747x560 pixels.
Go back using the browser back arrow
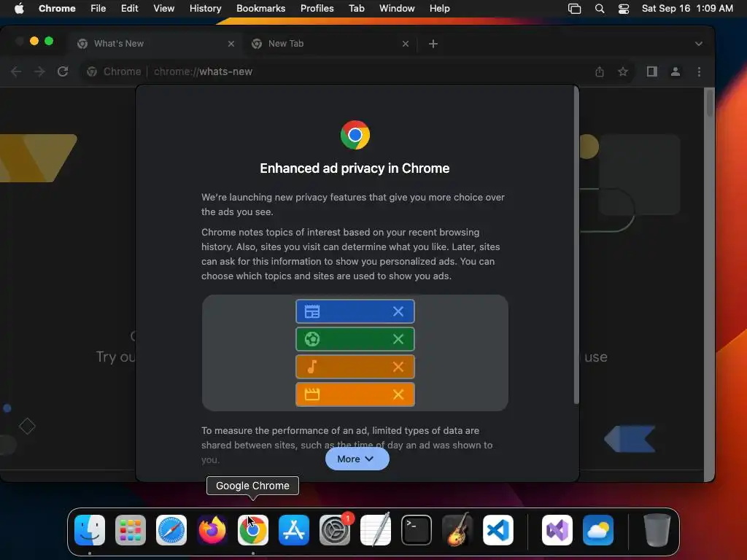[x=16, y=71]
